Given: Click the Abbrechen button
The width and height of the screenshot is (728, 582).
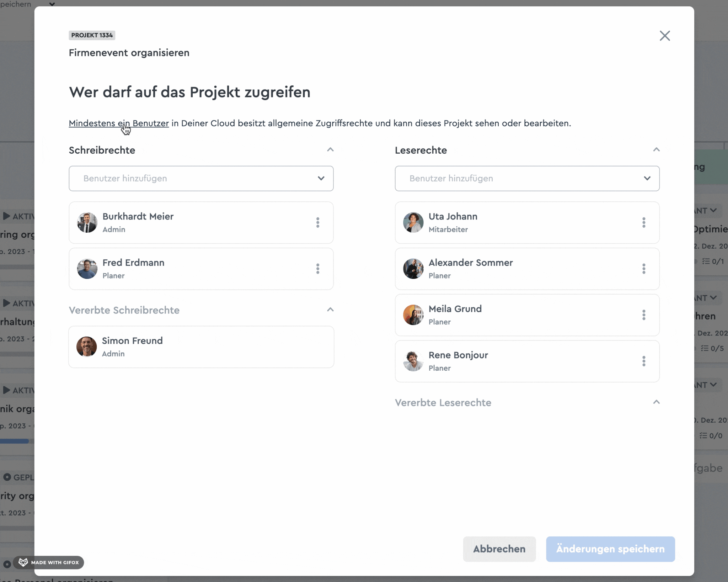Looking at the screenshot, I should 499,549.
